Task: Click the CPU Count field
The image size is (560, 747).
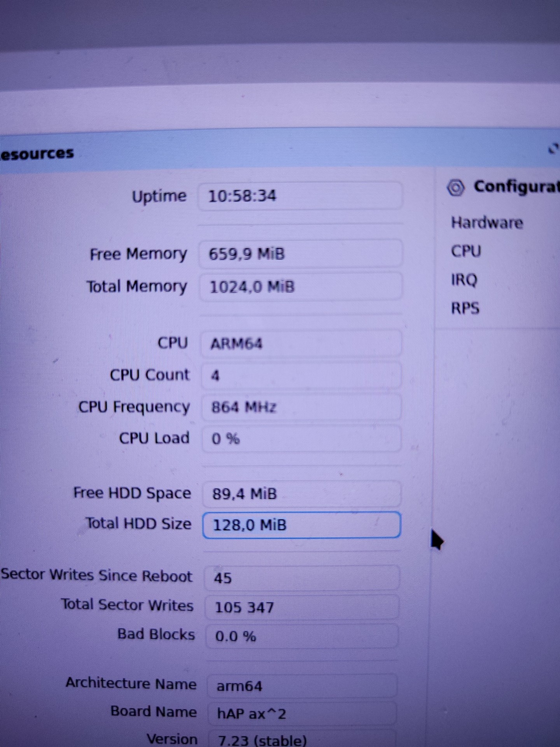Action: [301, 375]
